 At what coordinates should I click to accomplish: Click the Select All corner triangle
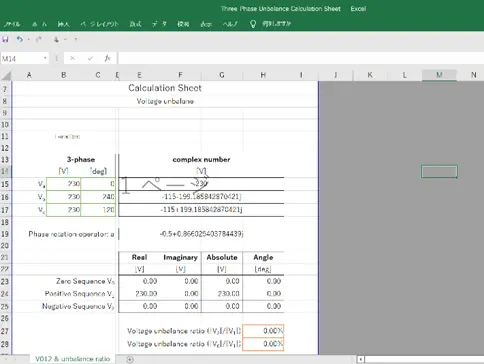click(x=6, y=75)
